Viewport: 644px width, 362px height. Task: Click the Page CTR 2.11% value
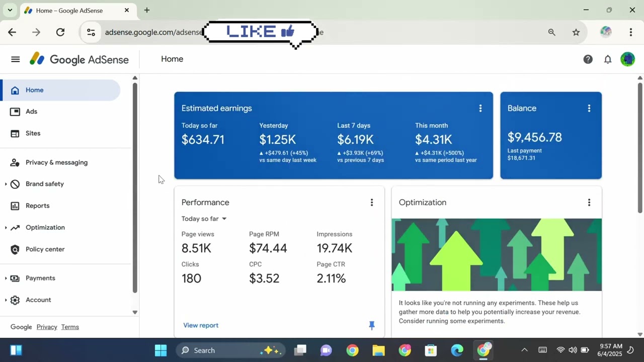pyautogui.click(x=331, y=278)
